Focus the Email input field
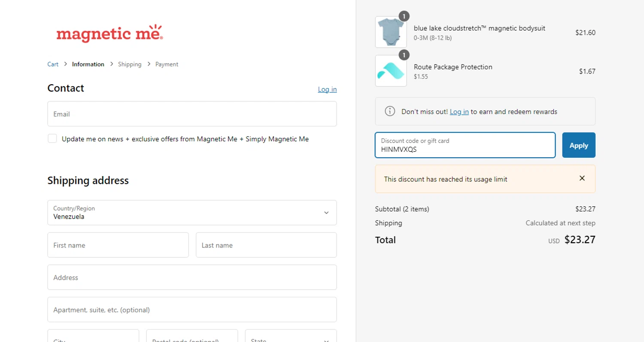Viewport: 644px width, 342px height. [x=191, y=114]
